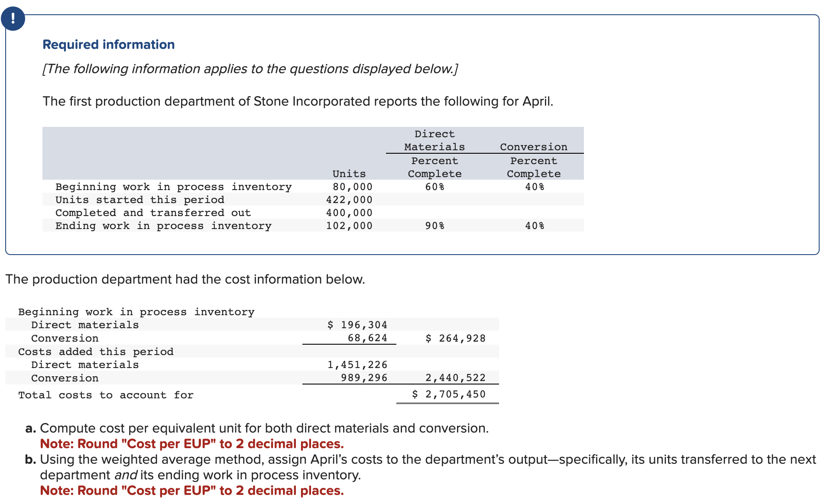
Task: Click the italic note about following information
Action: [250, 69]
